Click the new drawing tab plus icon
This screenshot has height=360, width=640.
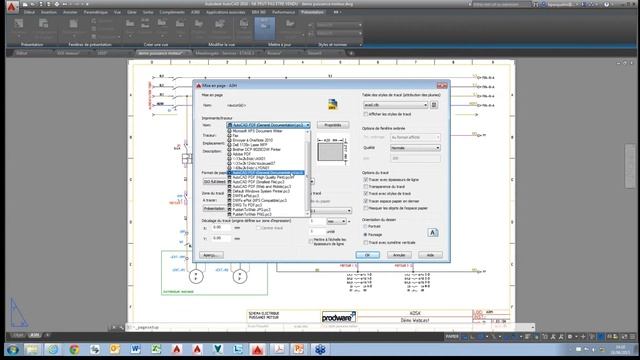tap(351, 53)
